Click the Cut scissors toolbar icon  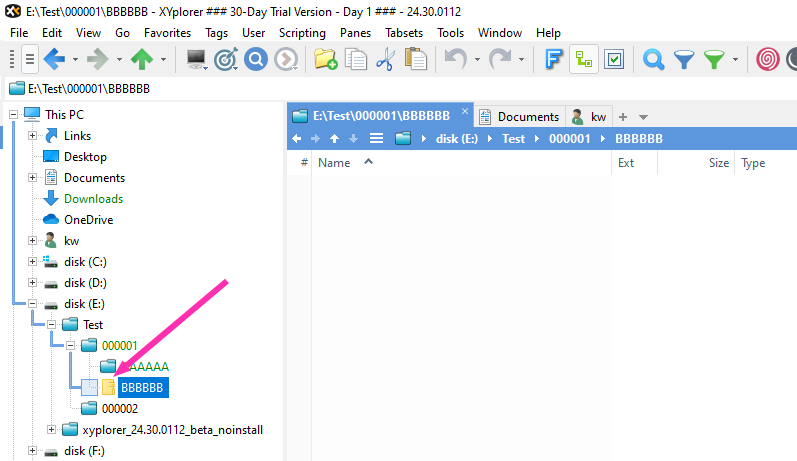pos(386,59)
